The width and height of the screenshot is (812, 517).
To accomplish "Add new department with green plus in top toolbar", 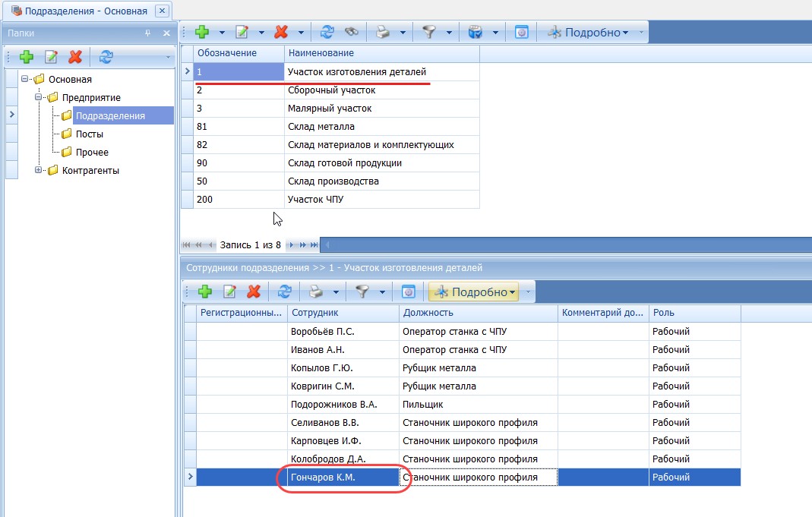I will (202, 32).
